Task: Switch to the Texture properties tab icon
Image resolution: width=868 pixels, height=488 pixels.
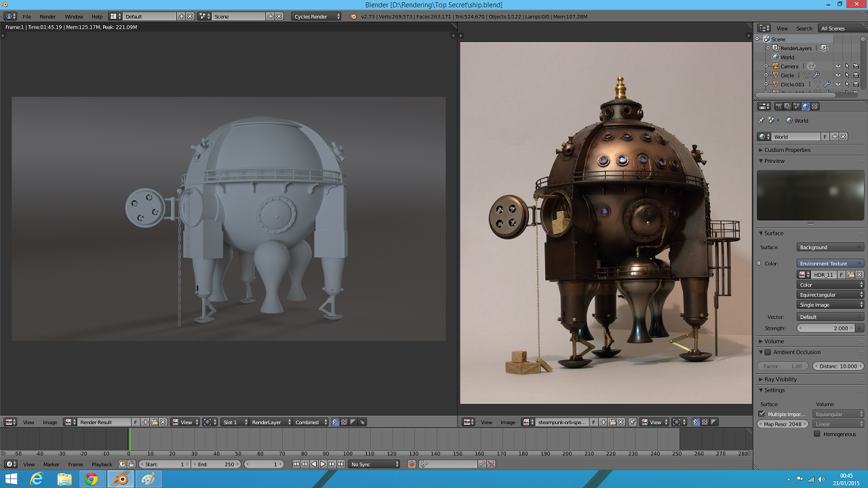Action: (814, 107)
